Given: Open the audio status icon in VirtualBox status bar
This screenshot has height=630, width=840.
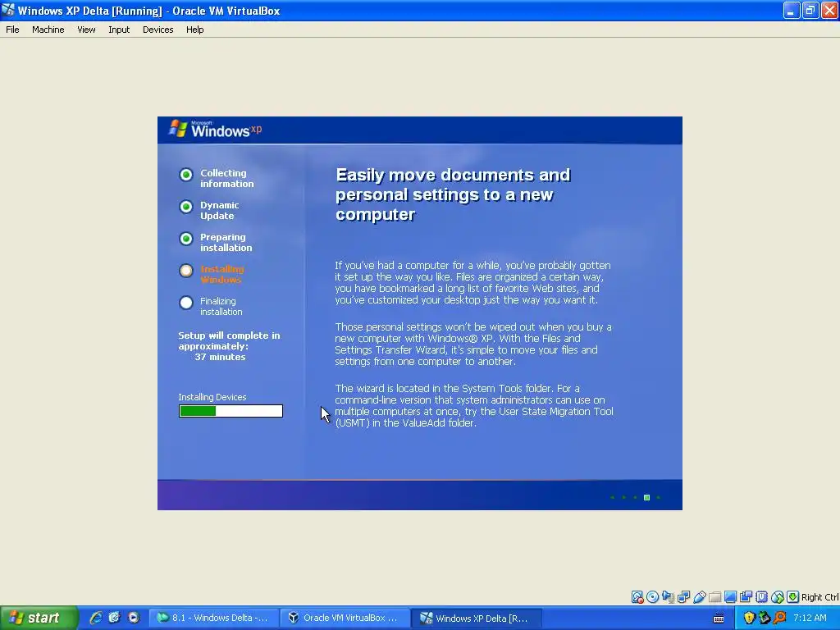Looking at the screenshot, I should (668, 597).
